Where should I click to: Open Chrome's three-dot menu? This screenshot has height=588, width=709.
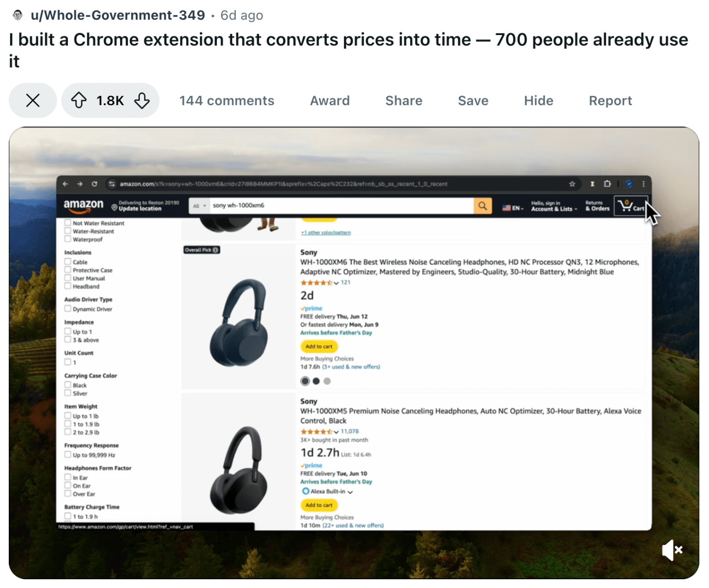point(643,184)
